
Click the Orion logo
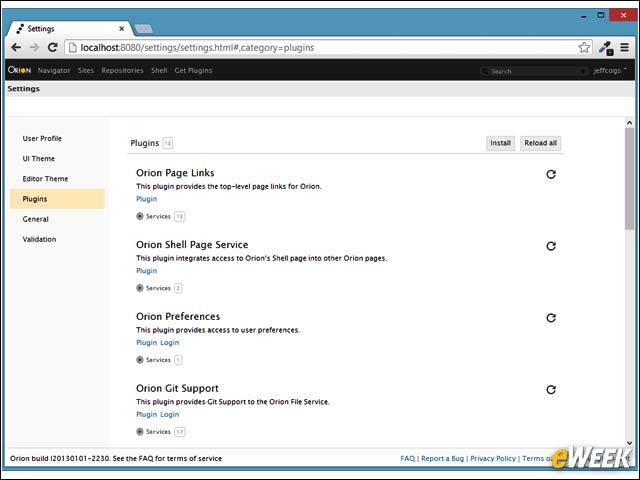[x=19, y=70]
